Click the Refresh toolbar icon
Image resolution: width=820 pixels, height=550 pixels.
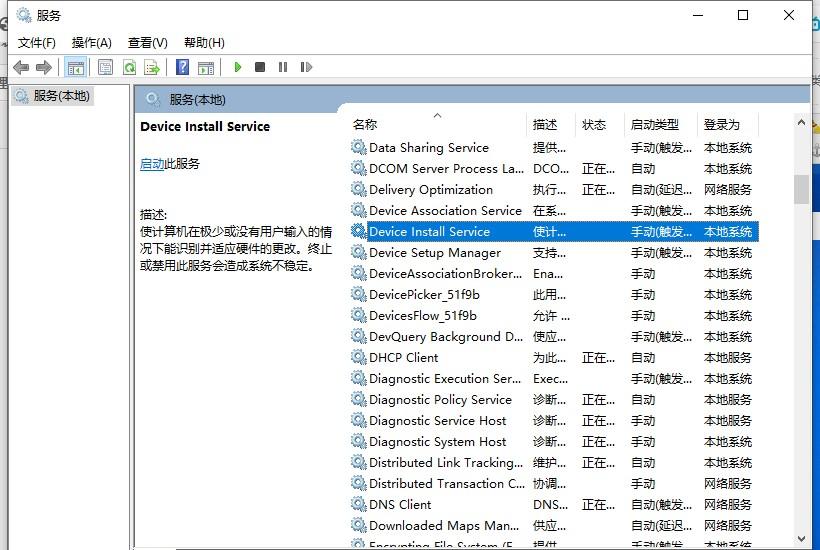point(129,67)
